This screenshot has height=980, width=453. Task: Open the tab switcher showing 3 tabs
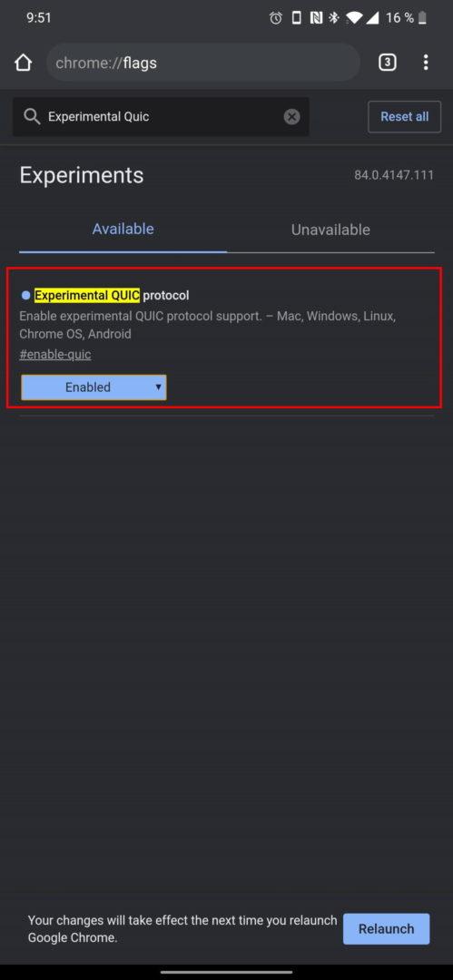click(x=388, y=62)
